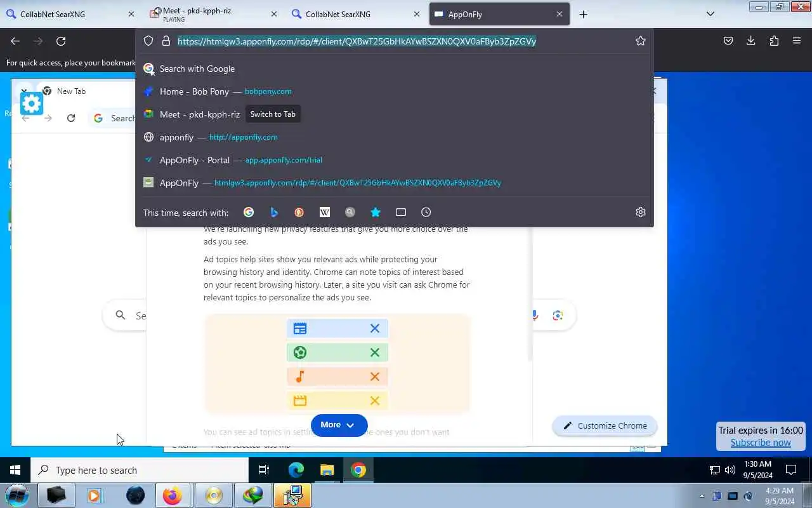Click the remote clock 1:30 AM
The height and width of the screenshot is (508, 812).
click(757, 464)
